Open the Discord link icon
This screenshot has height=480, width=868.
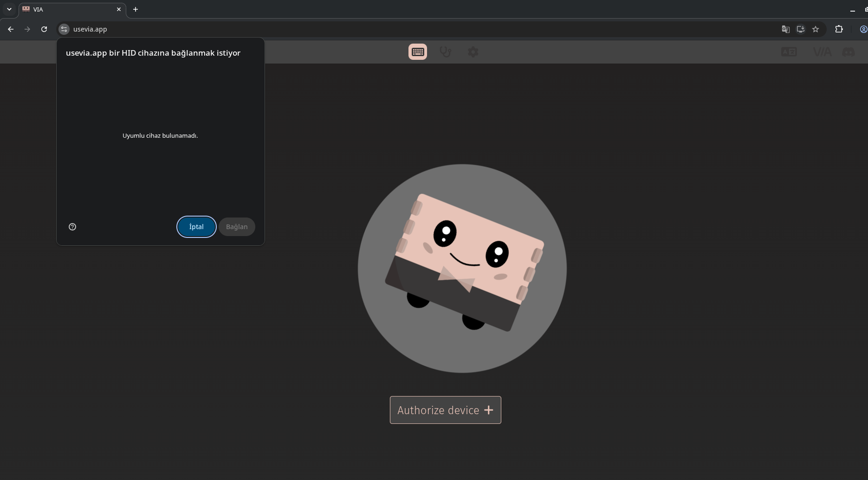click(x=849, y=52)
